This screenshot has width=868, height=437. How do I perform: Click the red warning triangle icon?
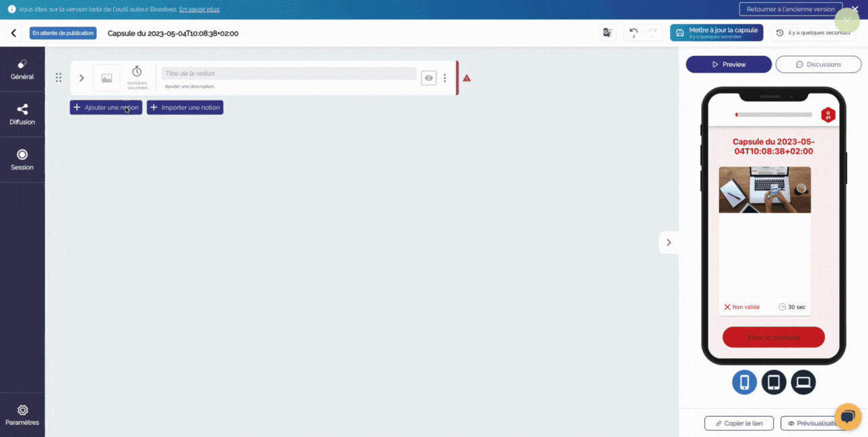pyautogui.click(x=467, y=78)
